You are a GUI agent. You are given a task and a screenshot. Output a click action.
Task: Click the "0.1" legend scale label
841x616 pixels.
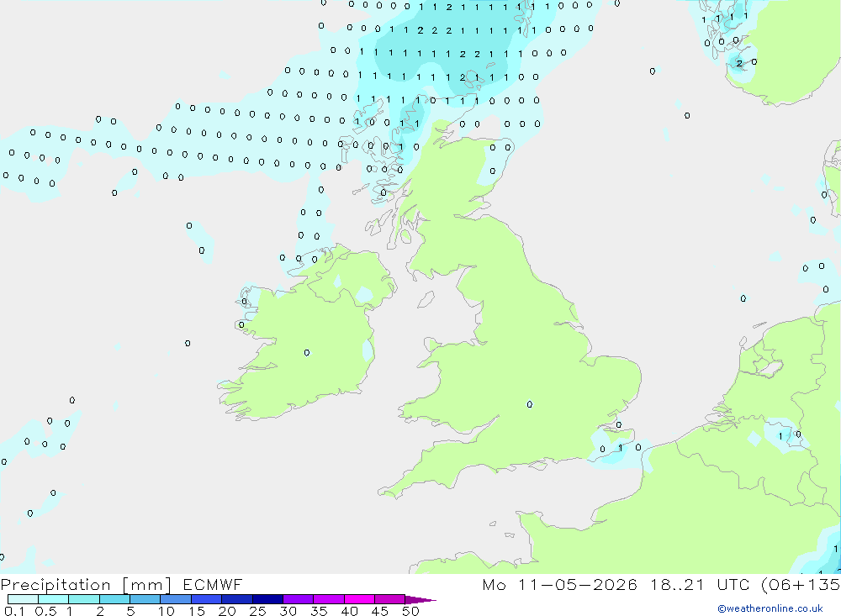coord(14,611)
